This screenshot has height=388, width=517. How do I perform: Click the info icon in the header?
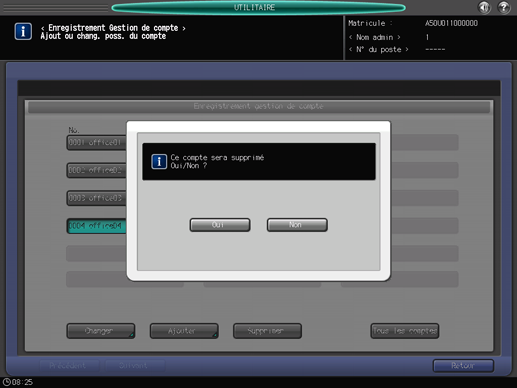click(x=23, y=31)
